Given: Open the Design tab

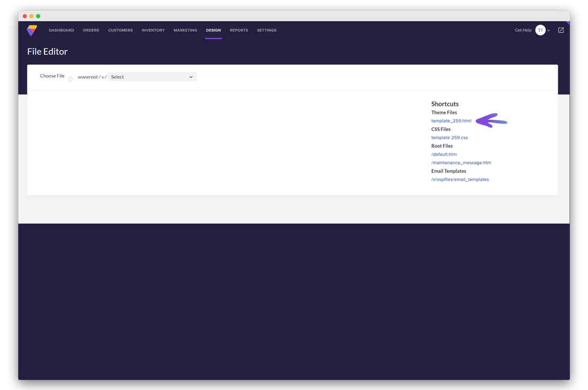Looking at the screenshot, I should 213,30.
